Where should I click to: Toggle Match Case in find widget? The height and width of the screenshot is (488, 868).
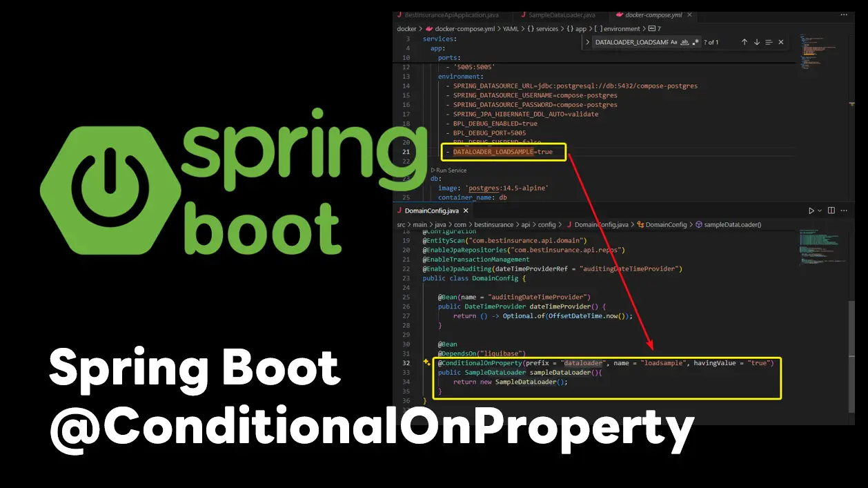click(x=674, y=42)
